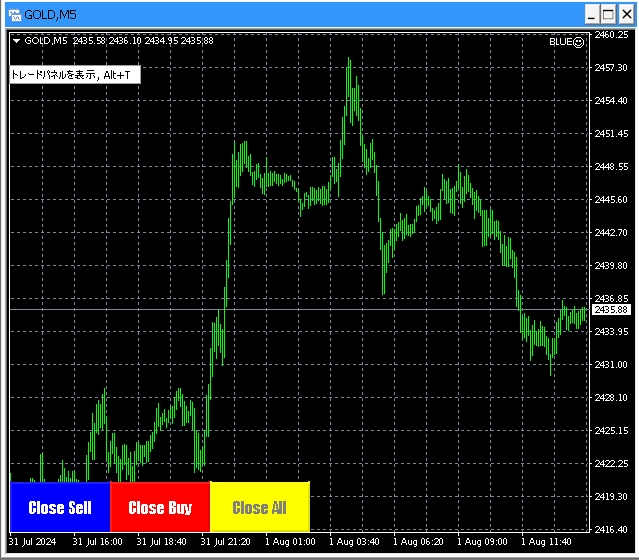Click the 2416.40 price on the scale

coord(610,529)
